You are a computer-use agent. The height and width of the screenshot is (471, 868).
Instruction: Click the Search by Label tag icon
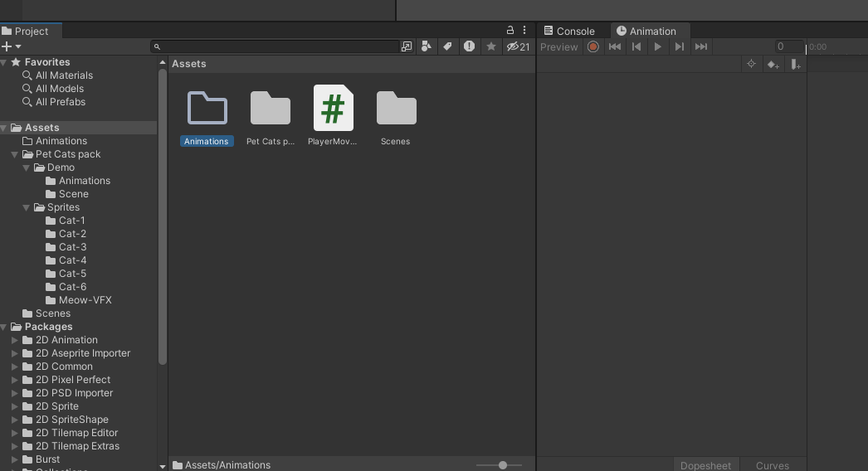click(447, 46)
